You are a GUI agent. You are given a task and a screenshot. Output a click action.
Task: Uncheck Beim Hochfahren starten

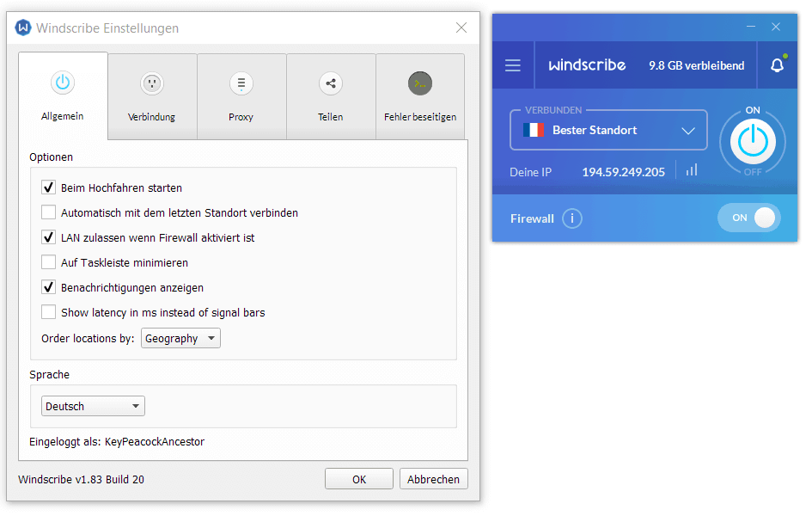[49, 187]
